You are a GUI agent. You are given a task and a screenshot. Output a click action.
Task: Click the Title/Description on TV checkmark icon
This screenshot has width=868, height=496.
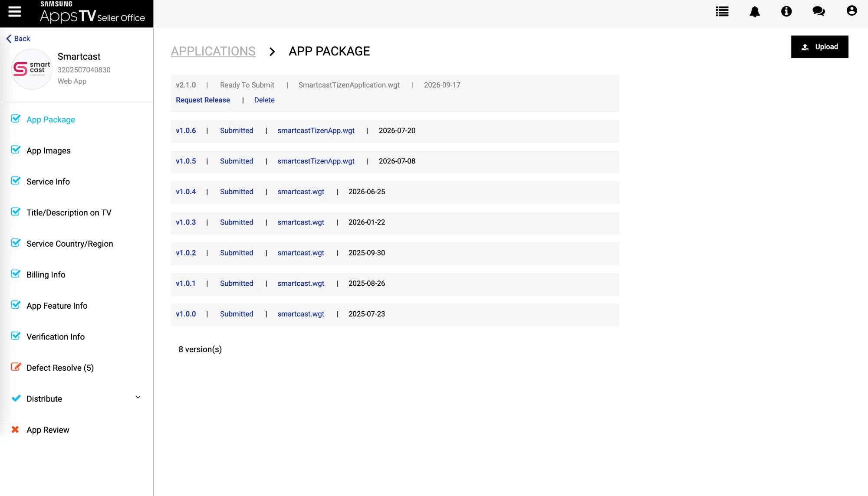point(16,212)
